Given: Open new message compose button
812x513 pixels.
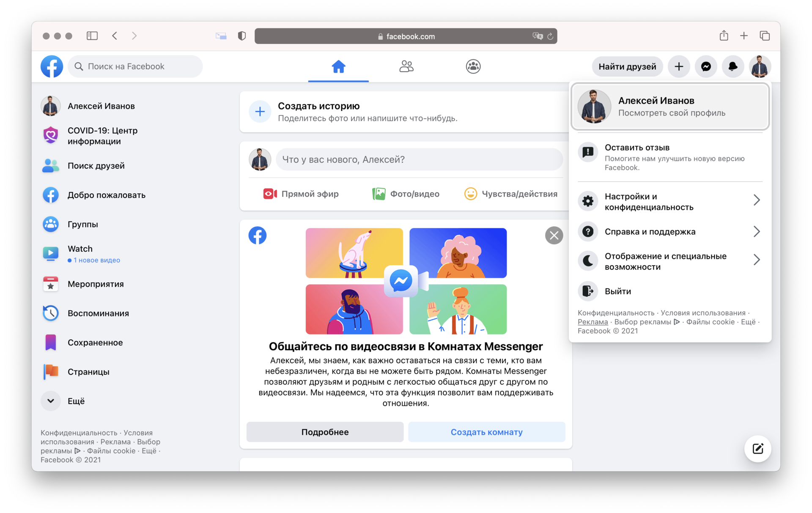Looking at the screenshot, I should pos(758,449).
